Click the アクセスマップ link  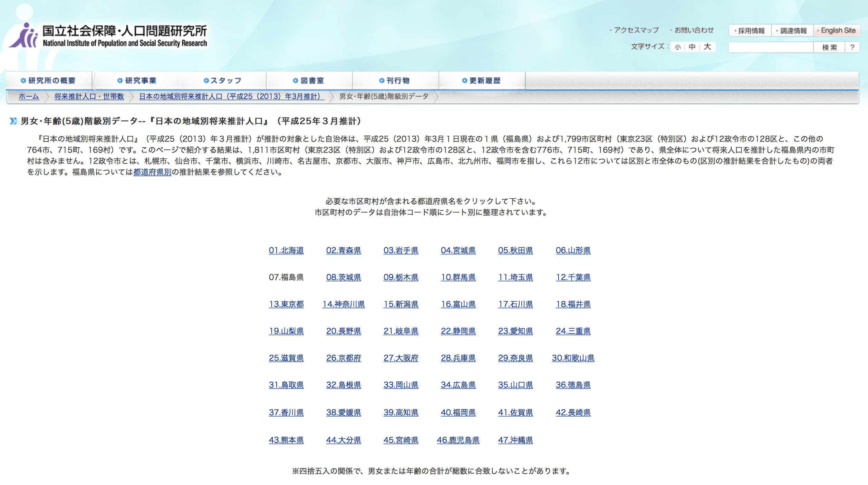(636, 30)
